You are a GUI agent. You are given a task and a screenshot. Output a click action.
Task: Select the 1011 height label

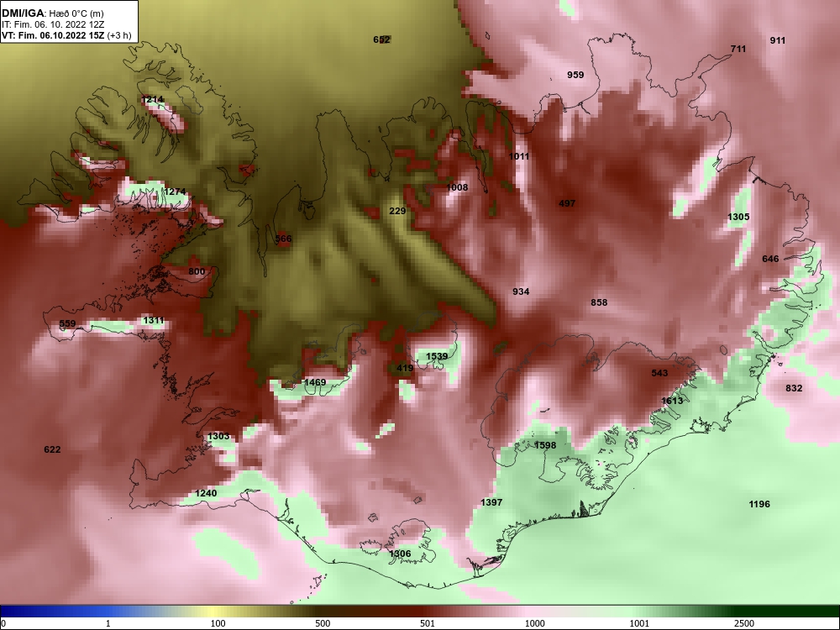tap(518, 156)
